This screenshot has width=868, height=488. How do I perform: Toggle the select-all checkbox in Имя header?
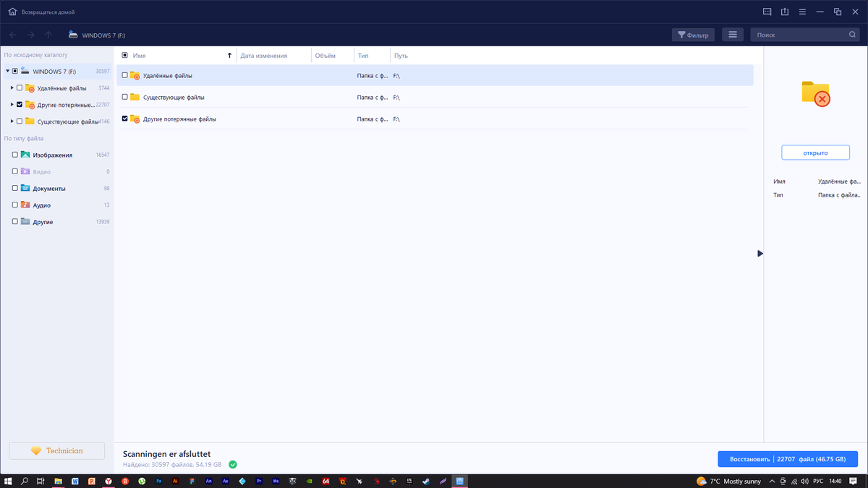tap(124, 55)
